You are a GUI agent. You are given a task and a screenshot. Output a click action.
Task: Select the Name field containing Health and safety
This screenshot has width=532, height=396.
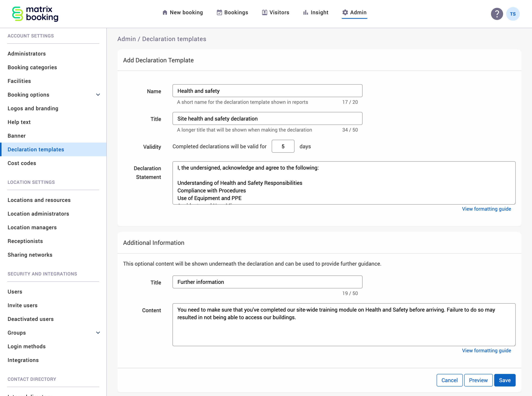267,91
